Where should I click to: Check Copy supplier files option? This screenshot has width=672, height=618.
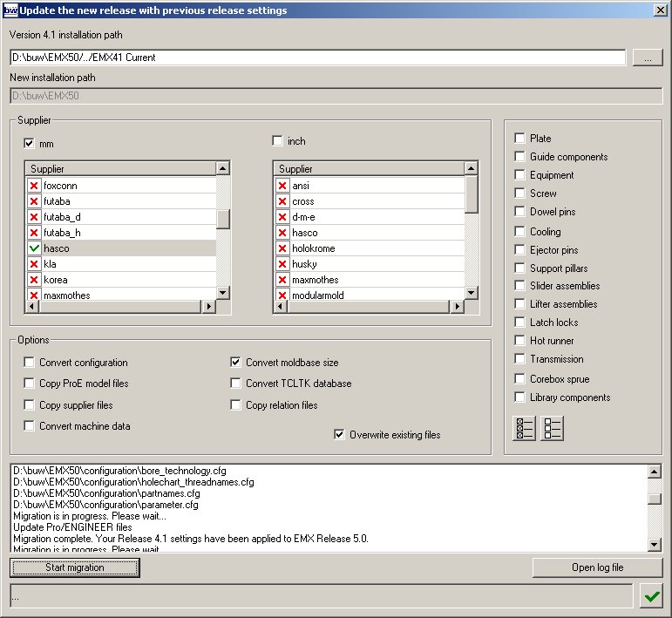pyautogui.click(x=29, y=404)
